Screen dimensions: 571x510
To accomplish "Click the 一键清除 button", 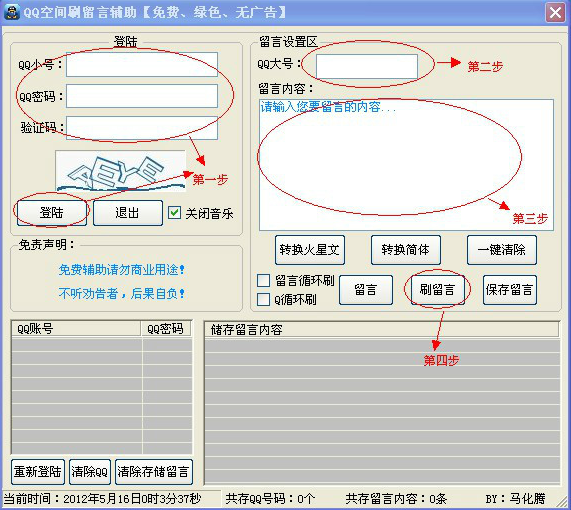I will tap(502, 250).
